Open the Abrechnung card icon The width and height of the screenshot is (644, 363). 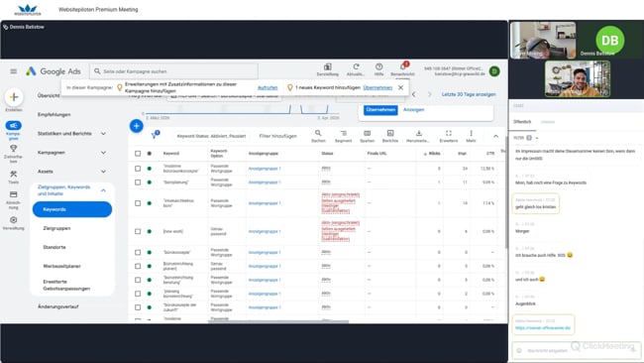[x=14, y=194]
